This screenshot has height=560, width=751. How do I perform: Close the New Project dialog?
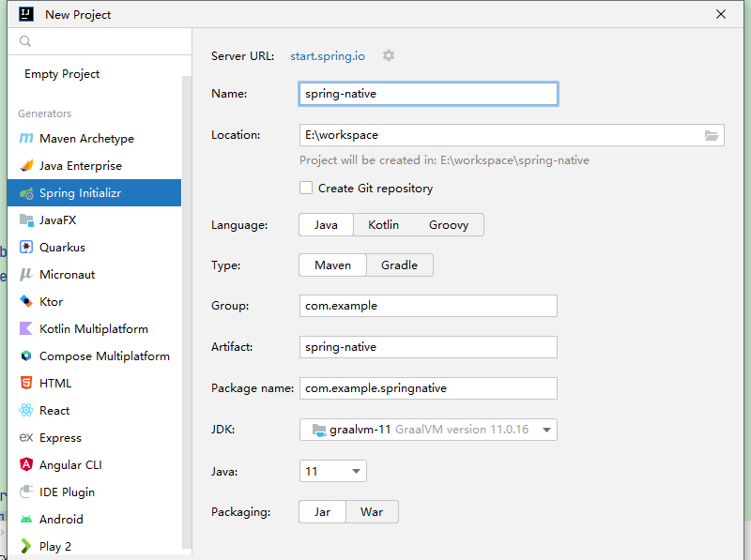coord(721,14)
